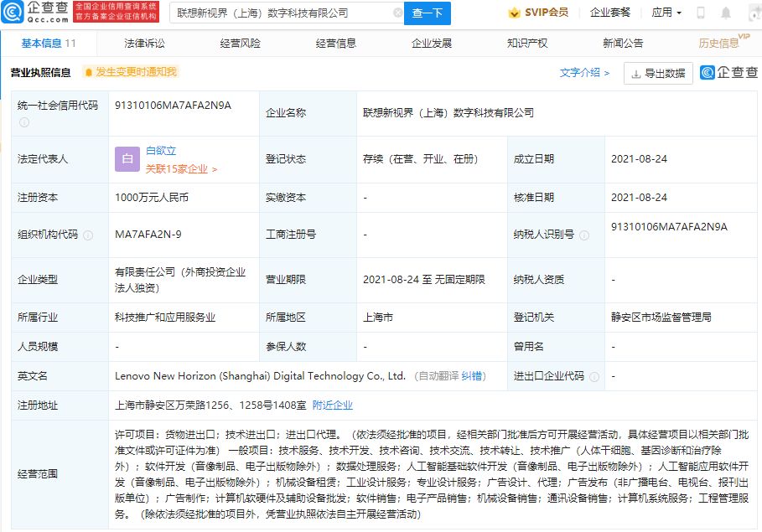Click the info icon beside 纳税人识别号
This screenshot has width=762, height=532.
[585, 235]
